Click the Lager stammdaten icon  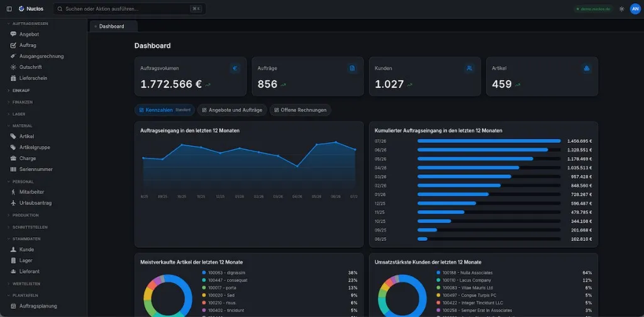click(x=13, y=260)
